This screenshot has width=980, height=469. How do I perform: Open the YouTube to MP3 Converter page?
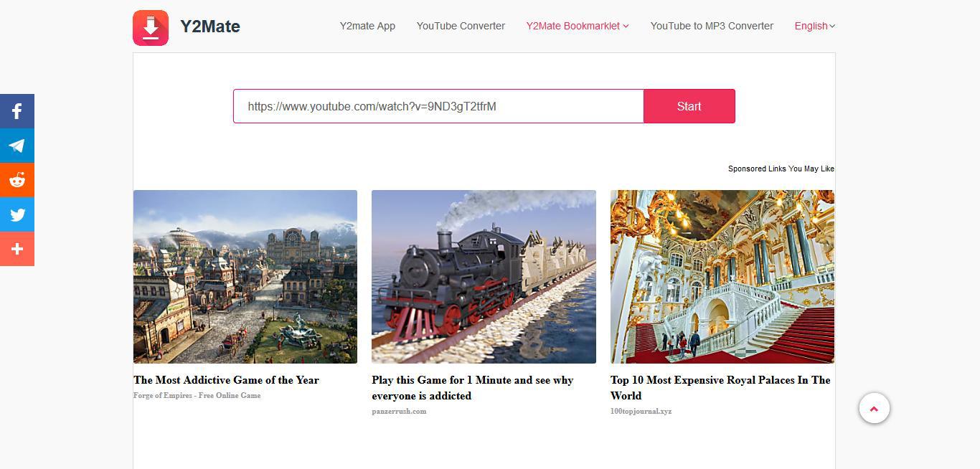click(712, 26)
